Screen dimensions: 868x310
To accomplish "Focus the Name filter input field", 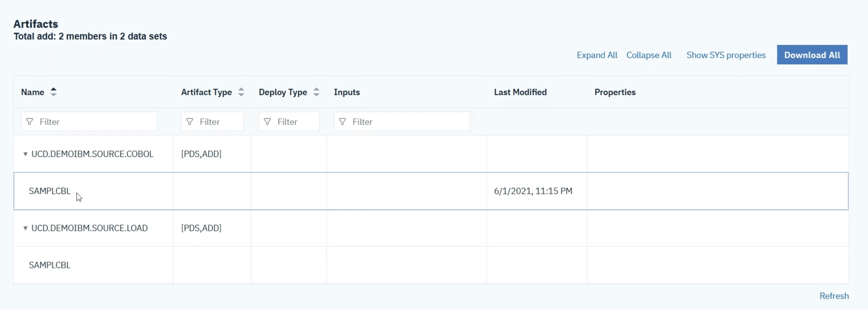I will 96,122.
